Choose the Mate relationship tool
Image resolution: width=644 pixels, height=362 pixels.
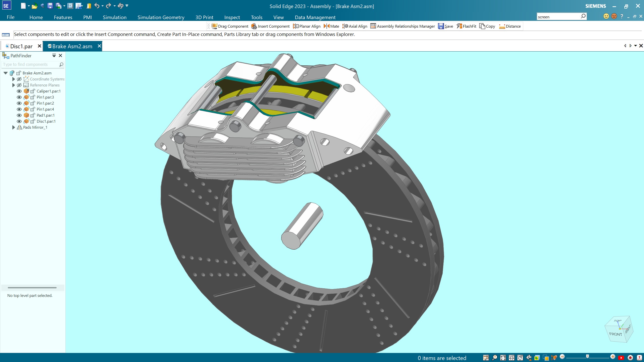pyautogui.click(x=331, y=26)
